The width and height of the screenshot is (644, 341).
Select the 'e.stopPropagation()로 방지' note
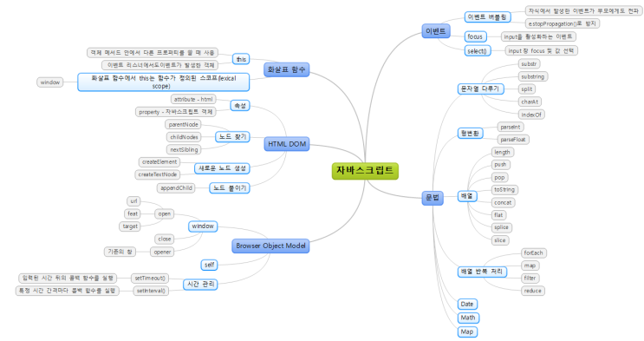(563, 23)
